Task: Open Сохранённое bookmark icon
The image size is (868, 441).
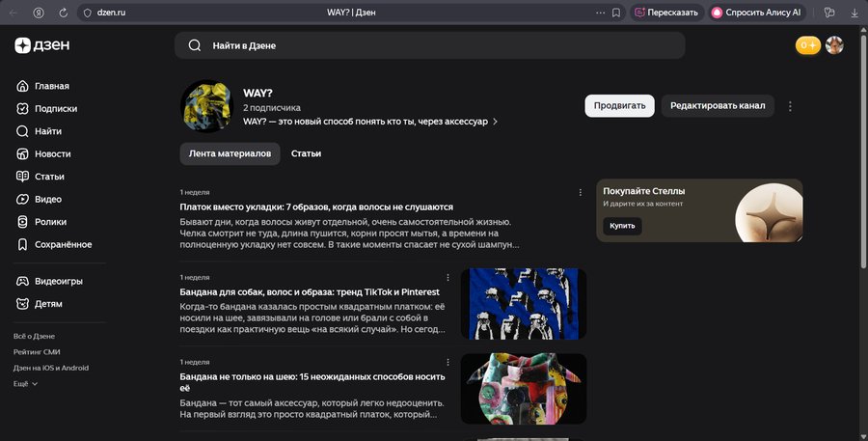Action: pos(22,244)
